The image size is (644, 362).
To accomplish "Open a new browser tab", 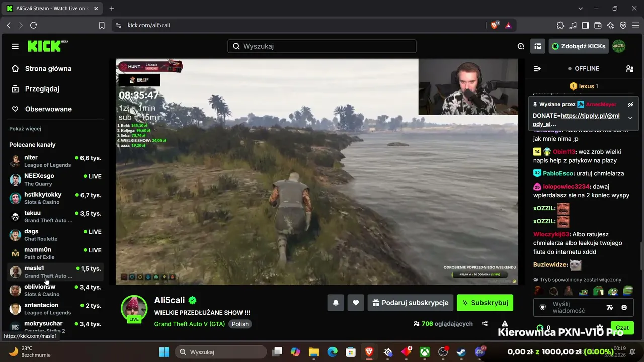I will coord(112,9).
